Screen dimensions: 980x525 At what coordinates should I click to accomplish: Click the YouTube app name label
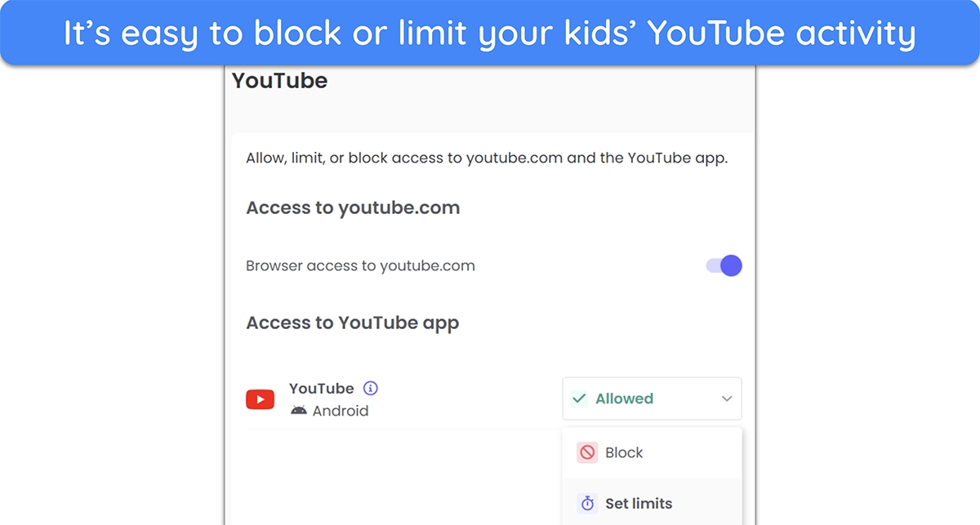click(321, 389)
